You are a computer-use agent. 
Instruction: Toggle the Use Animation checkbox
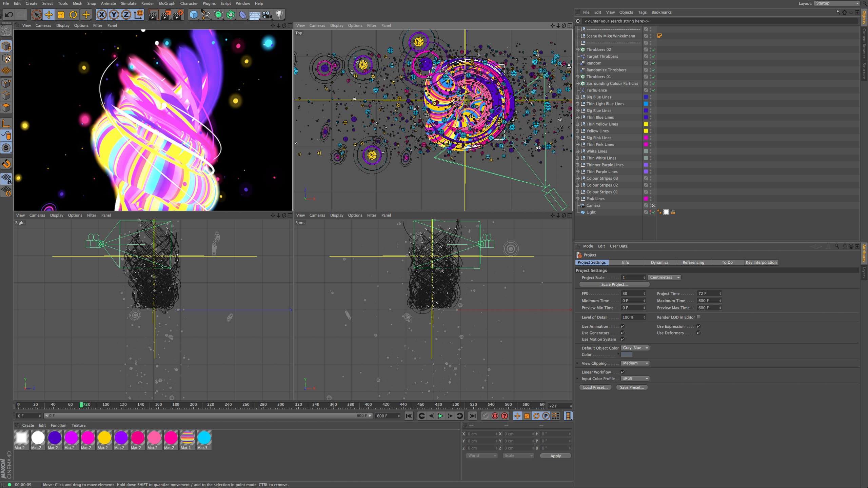(623, 326)
